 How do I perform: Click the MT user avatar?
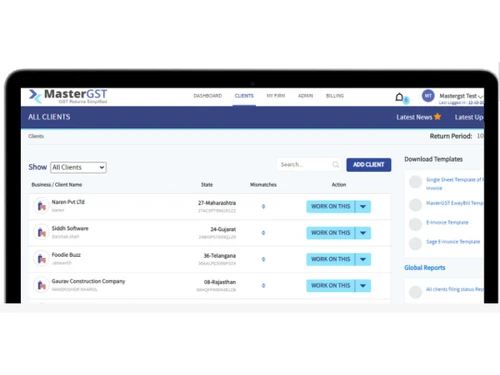(x=428, y=96)
